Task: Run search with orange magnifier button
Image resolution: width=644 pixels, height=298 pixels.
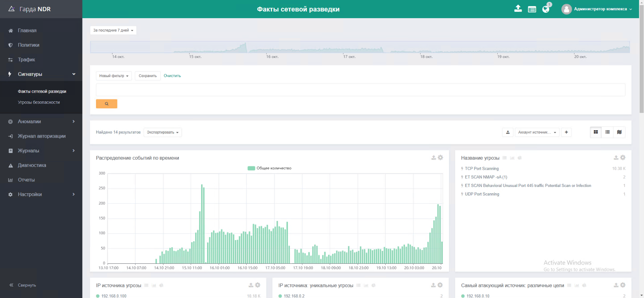Action: coord(106,104)
